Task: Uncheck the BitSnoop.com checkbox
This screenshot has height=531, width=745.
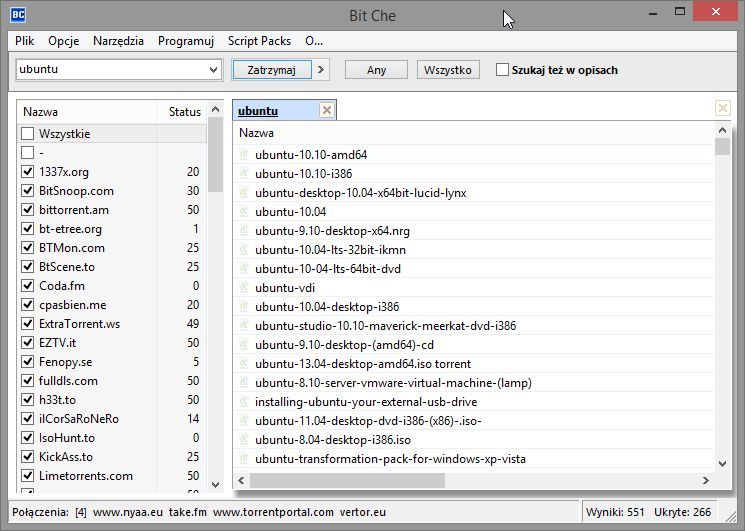Action: pyautogui.click(x=28, y=190)
